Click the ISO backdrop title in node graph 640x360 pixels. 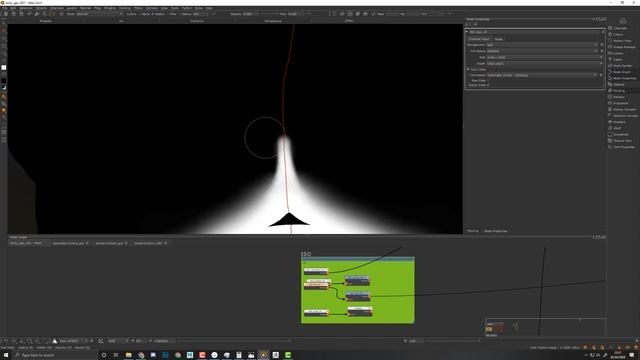[306, 254]
